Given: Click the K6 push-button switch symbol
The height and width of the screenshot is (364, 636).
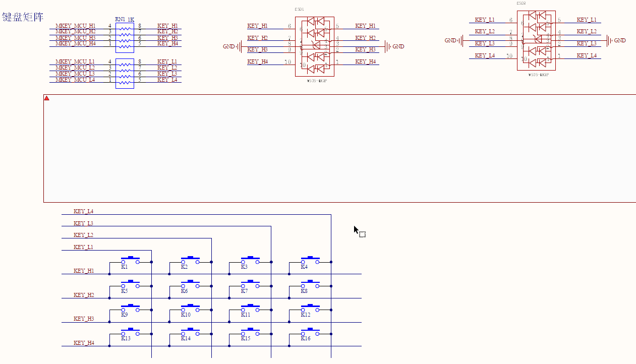Looking at the screenshot, I should (x=190, y=285).
